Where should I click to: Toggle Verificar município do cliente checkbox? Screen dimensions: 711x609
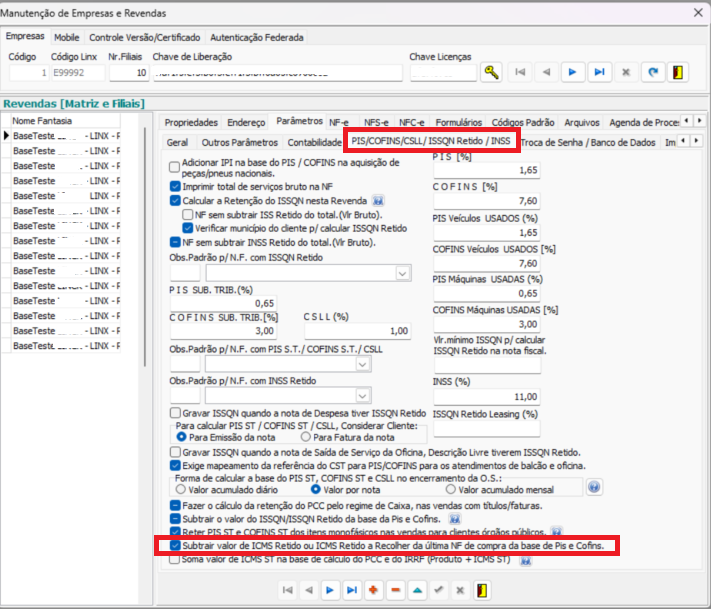[187, 228]
